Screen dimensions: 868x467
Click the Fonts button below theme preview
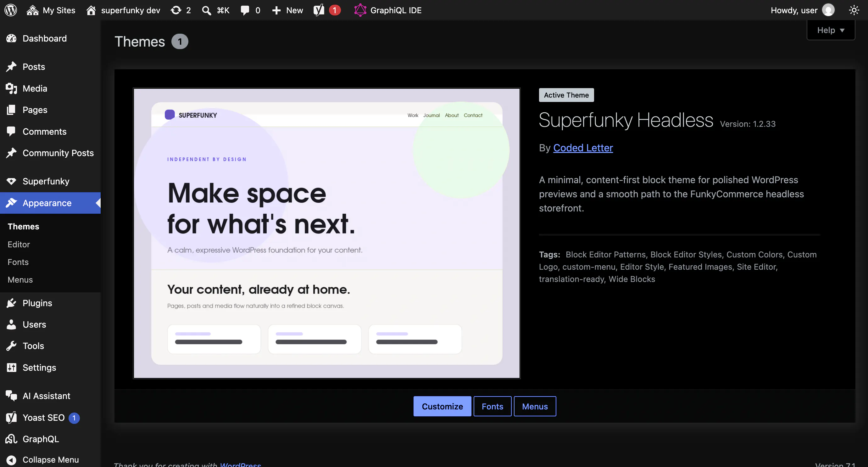[492, 406]
